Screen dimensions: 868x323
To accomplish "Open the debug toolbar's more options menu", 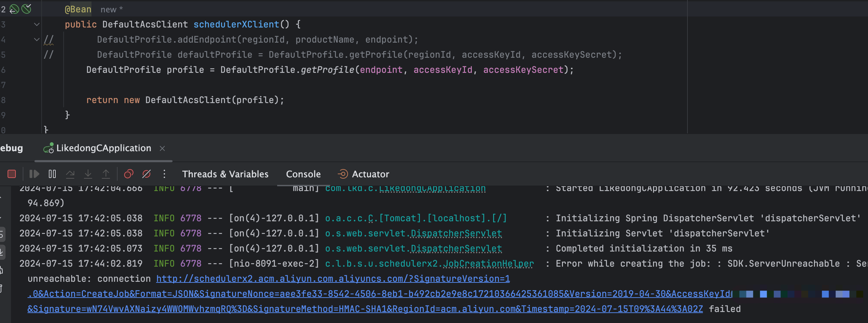I will 164,174.
